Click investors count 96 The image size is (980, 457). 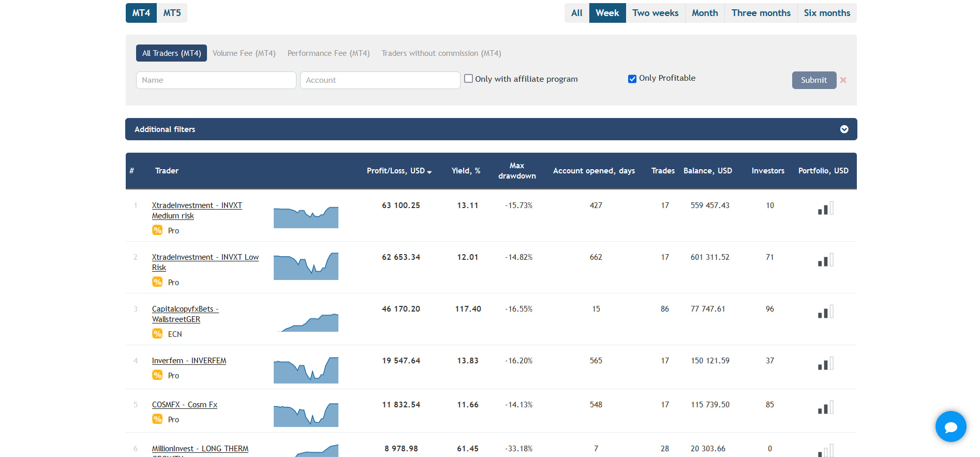(770, 309)
